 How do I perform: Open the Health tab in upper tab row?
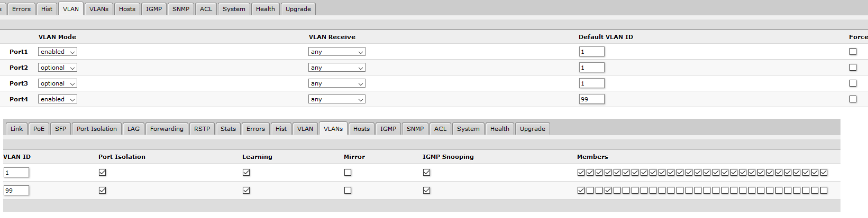point(266,9)
